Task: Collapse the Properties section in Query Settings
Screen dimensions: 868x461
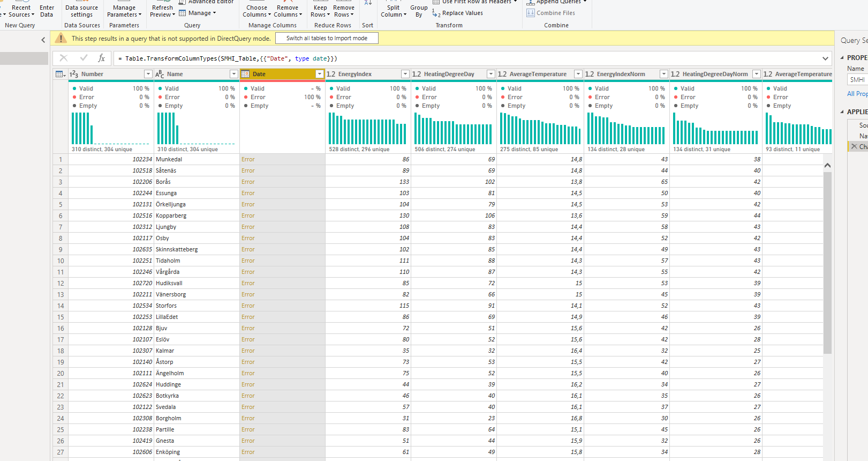Action: coord(842,57)
